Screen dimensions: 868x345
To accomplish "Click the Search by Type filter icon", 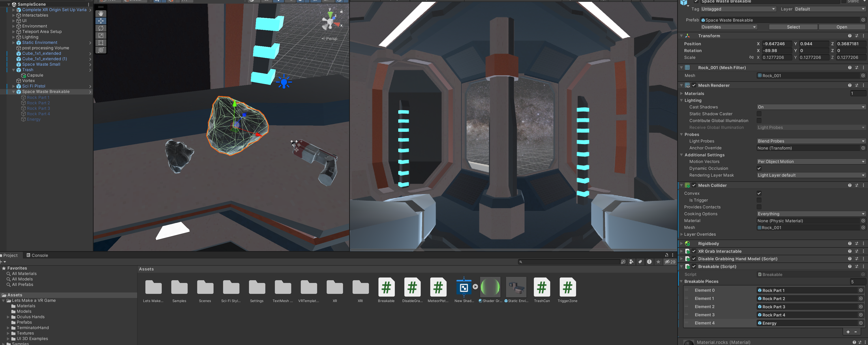I will (x=631, y=262).
